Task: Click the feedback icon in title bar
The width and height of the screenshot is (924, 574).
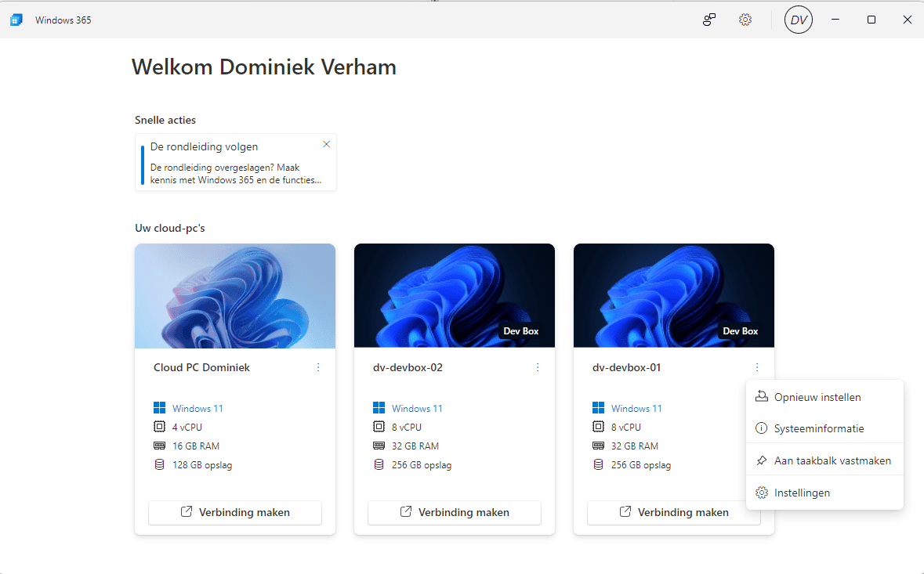Action: (x=708, y=20)
